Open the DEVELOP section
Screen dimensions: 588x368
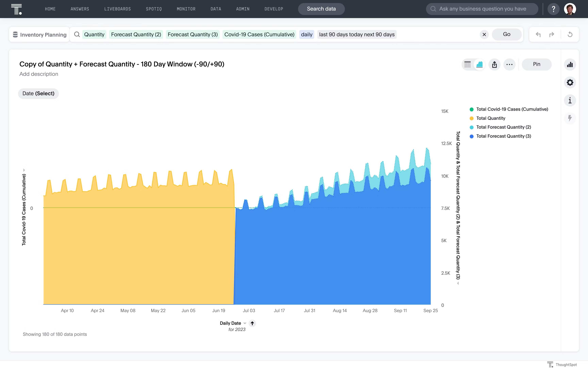(274, 9)
